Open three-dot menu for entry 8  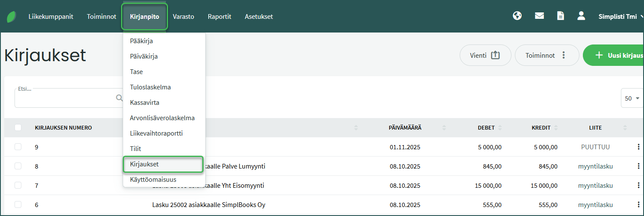click(638, 166)
